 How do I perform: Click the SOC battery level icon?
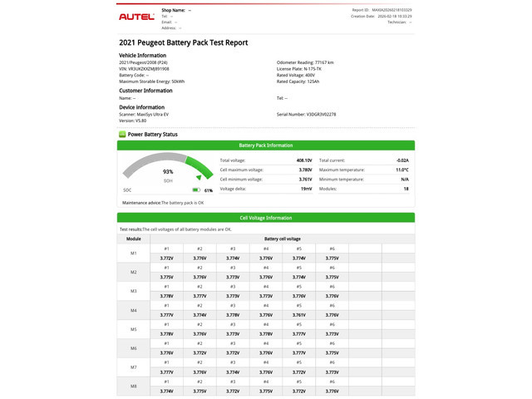(196, 190)
